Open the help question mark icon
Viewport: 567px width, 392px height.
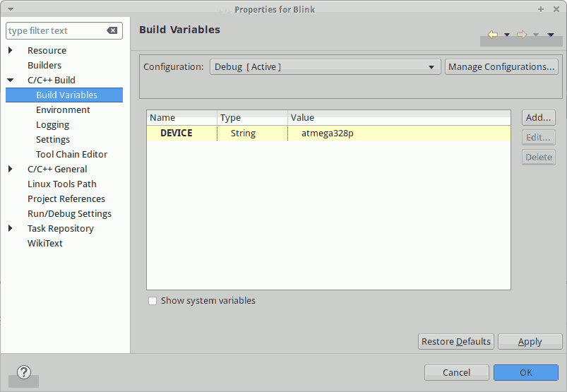tap(24, 372)
